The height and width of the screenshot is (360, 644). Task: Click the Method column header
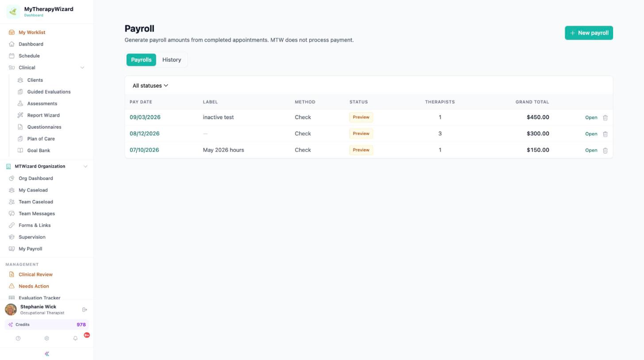click(x=305, y=102)
